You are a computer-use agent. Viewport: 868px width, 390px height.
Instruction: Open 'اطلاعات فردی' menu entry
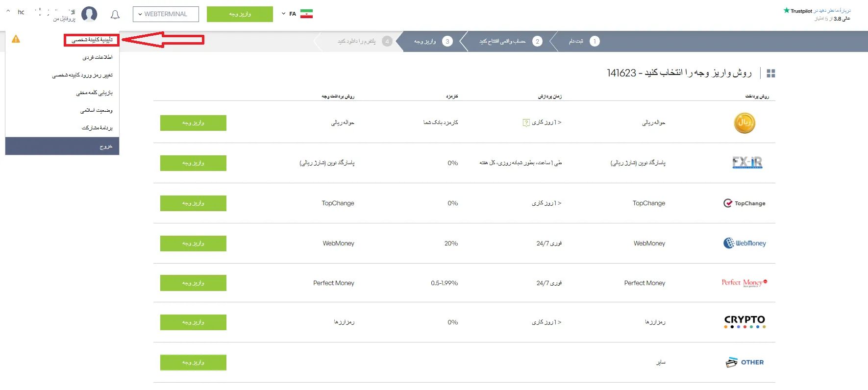click(97, 57)
